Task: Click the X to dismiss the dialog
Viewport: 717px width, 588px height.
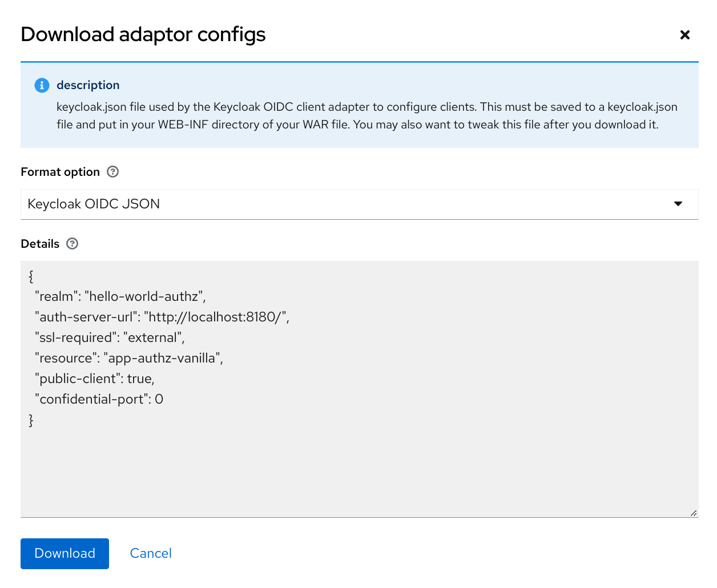Action: click(x=684, y=35)
